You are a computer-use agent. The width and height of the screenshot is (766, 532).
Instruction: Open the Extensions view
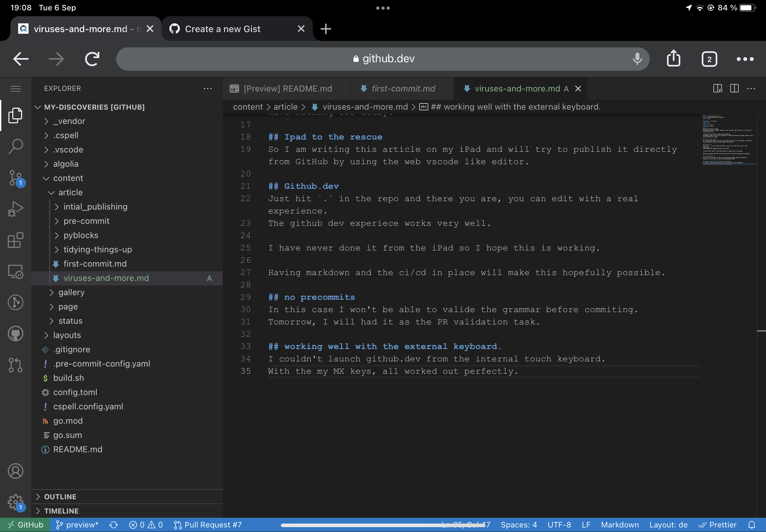point(15,240)
